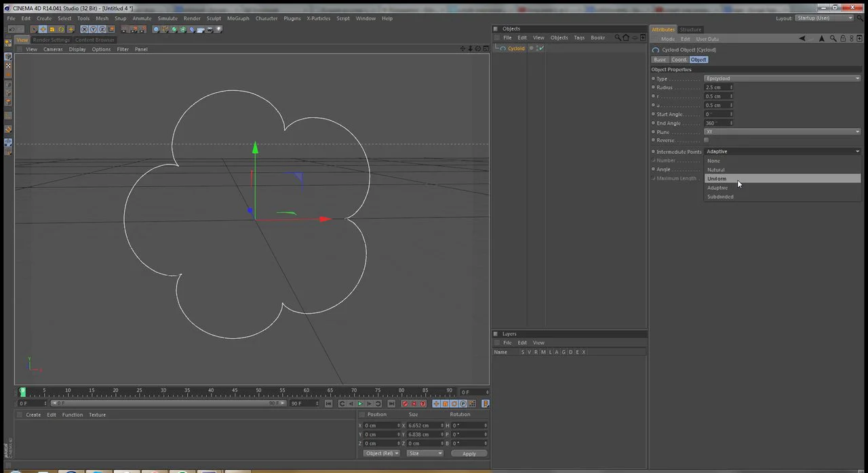This screenshot has height=473, width=868.
Task: Go to start of animation button
Action: 328,403
